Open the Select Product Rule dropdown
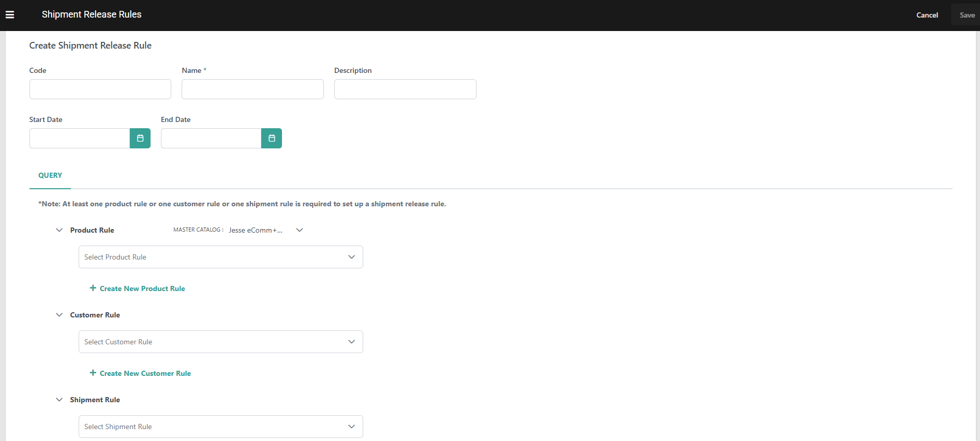Screen dimensions: 980x441 pos(221,257)
